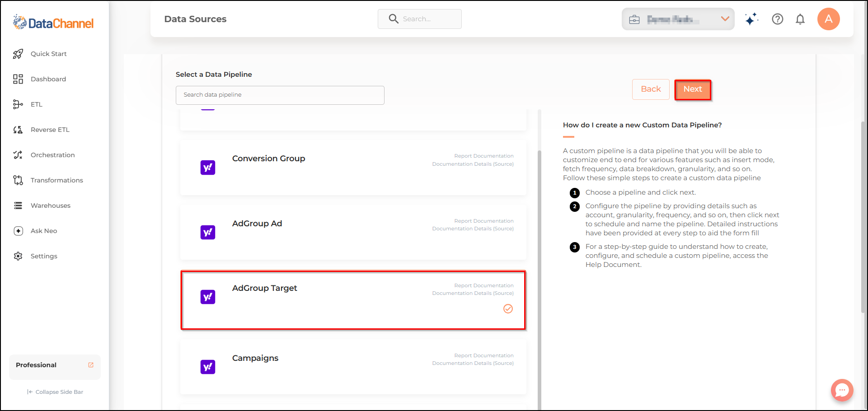The height and width of the screenshot is (411, 868).
Task: Go to Dashboard menu item
Action: 48,79
